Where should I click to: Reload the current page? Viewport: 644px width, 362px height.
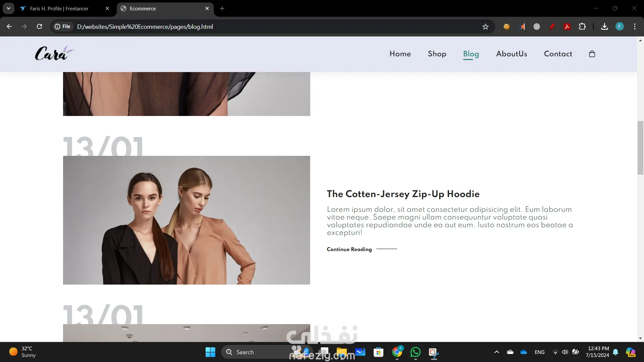[x=39, y=26]
